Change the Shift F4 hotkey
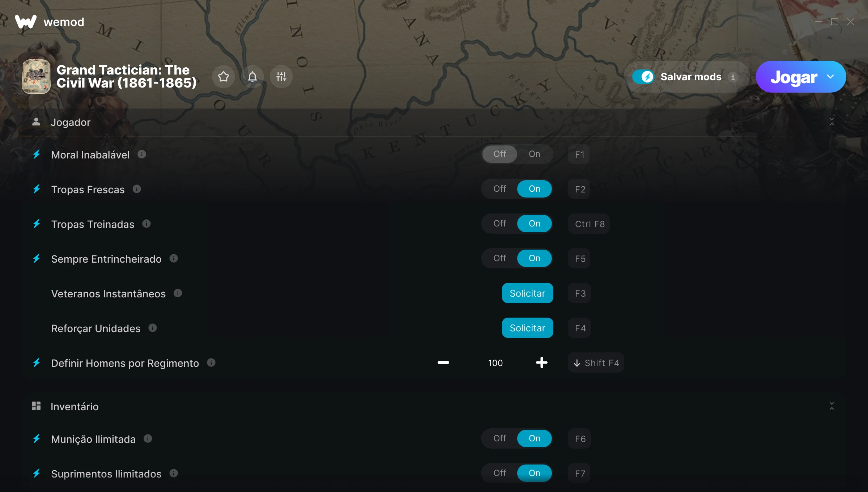Viewport: 868px width, 492px height. click(596, 363)
